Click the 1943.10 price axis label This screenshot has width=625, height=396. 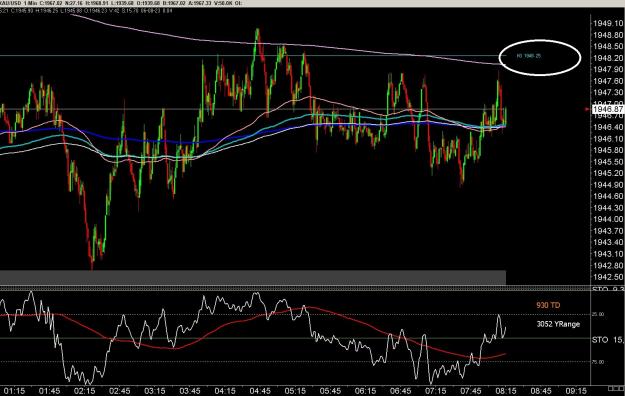tap(608, 254)
